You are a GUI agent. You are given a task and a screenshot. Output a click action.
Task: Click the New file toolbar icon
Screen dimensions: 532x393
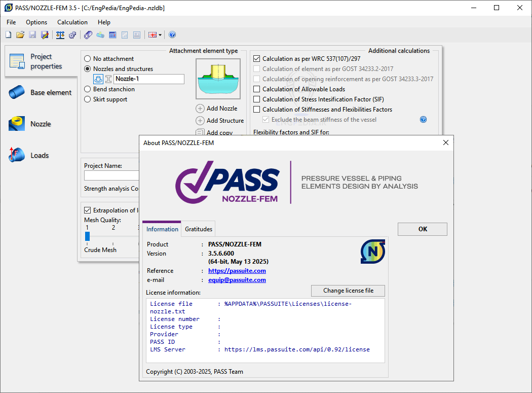(x=8, y=35)
